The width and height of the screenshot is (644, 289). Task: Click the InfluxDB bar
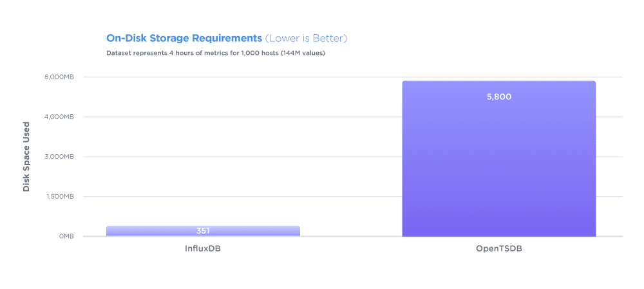click(x=203, y=231)
